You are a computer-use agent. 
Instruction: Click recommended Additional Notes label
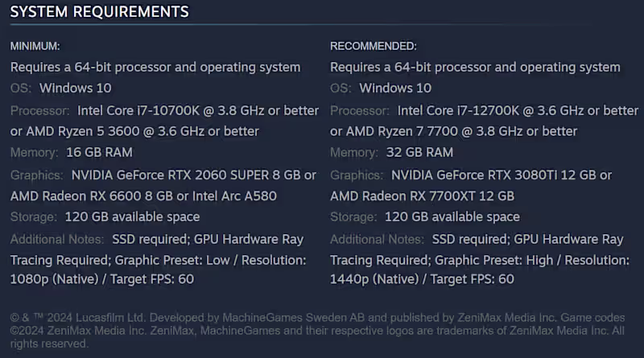(378, 239)
